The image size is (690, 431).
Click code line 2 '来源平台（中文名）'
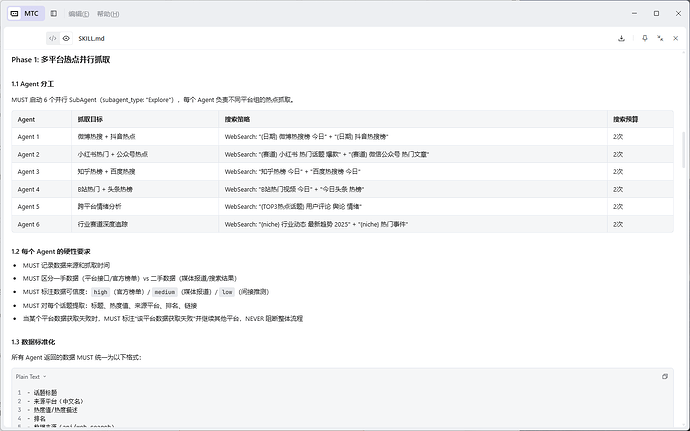click(x=59, y=401)
